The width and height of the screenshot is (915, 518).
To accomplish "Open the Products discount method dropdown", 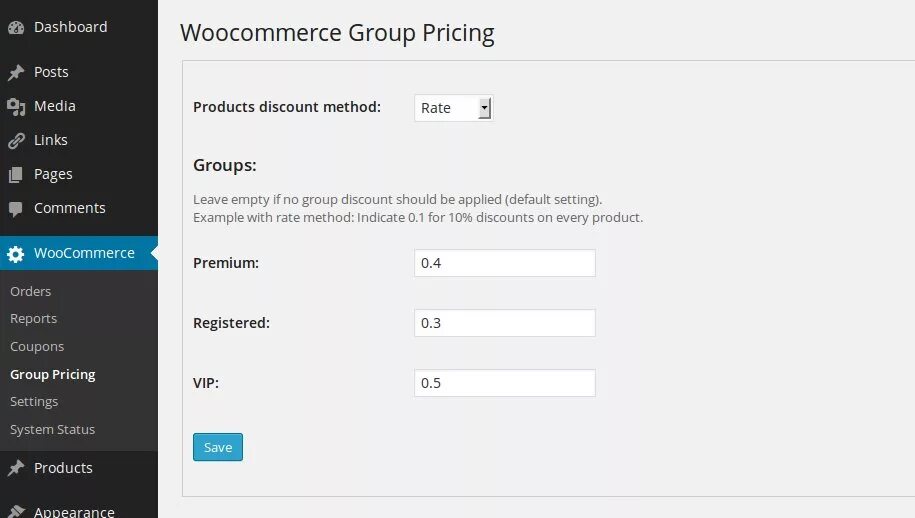I will pos(454,108).
